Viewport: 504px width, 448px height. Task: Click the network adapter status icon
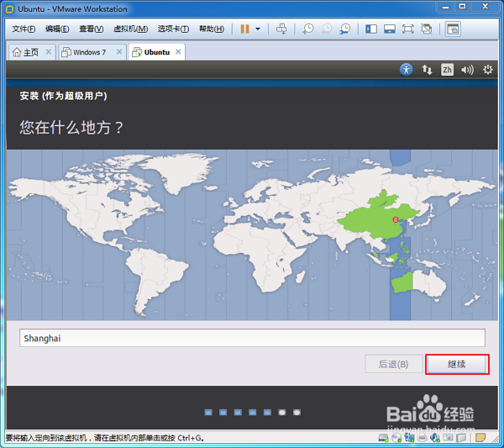click(x=409, y=438)
